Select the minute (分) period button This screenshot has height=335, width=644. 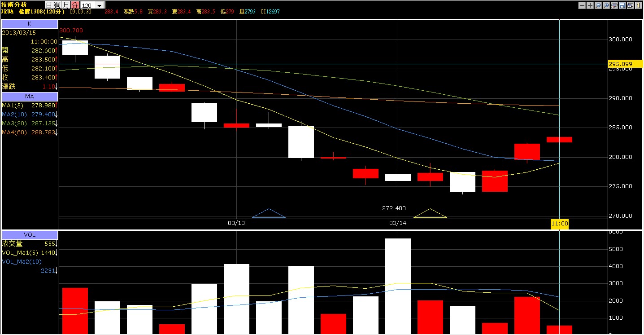coord(75,5)
